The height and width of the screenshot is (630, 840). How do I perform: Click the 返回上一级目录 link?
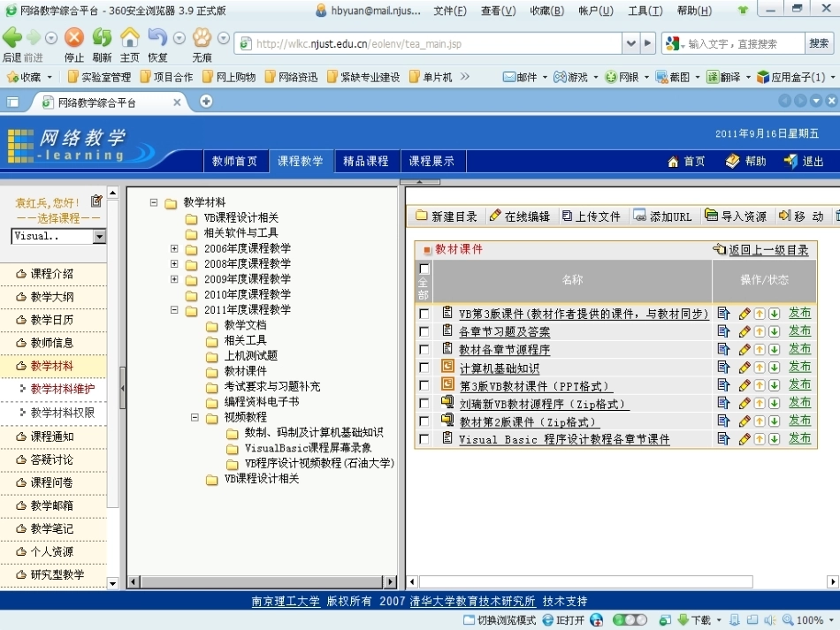point(767,249)
